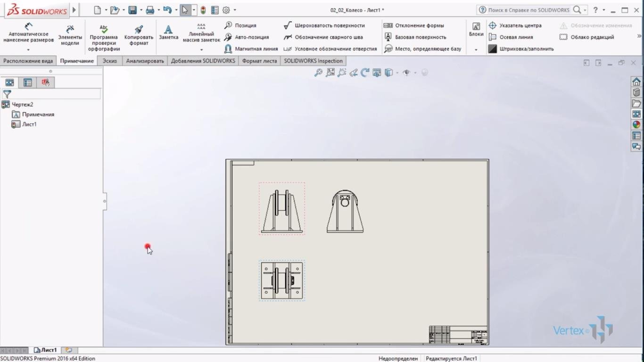Image resolution: width=644 pixels, height=362 pixels.
Task: Click Облако редакций tool
Action: click(587, 37)
